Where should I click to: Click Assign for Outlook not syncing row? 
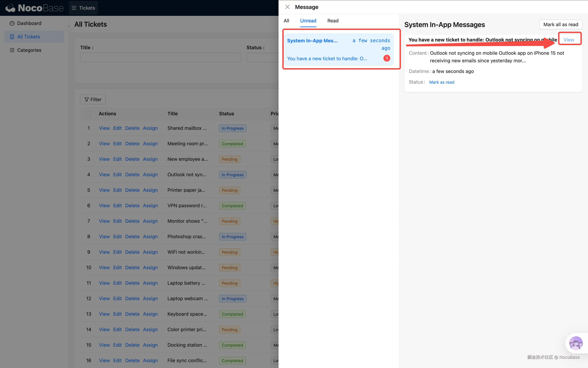tap(150, 175)
